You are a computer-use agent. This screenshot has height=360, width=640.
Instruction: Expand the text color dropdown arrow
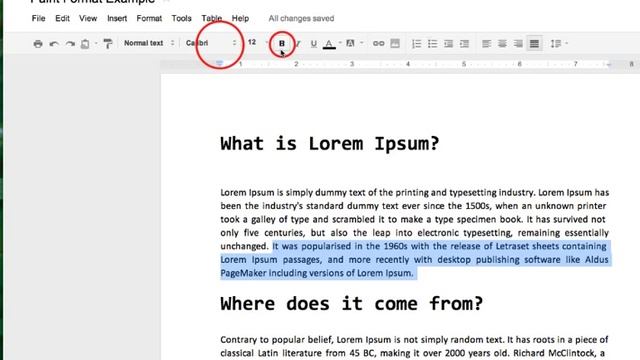click(x=340, y=43)
